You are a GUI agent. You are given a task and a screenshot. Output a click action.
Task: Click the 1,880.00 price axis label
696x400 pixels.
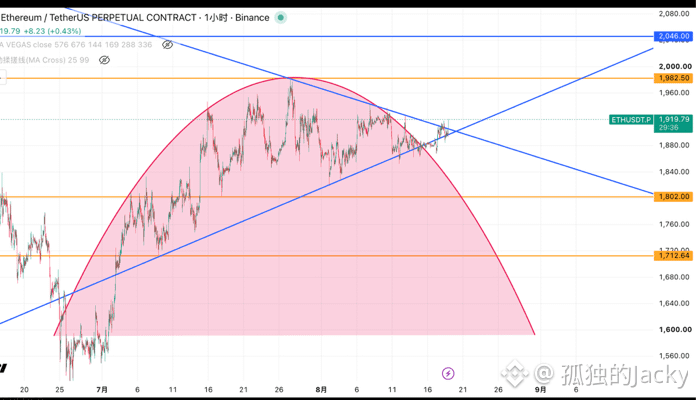click(x=674, y=145)
